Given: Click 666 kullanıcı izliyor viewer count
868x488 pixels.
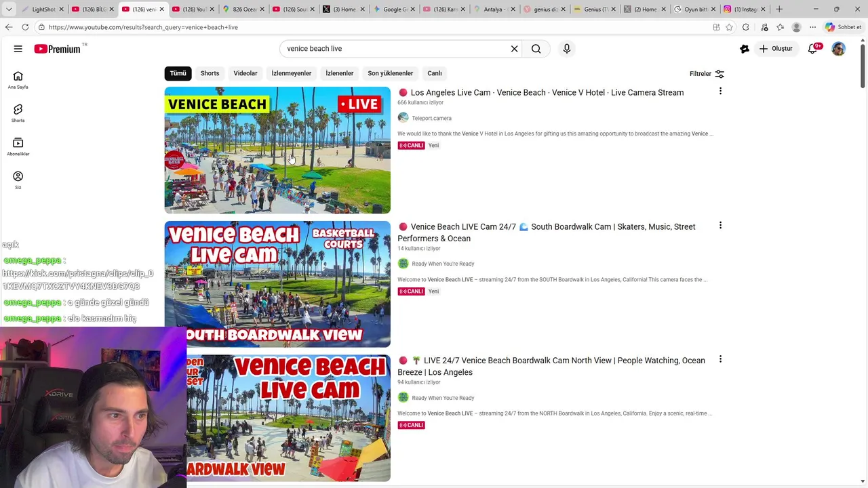Looking at the screenshot, I should [420, 103].
